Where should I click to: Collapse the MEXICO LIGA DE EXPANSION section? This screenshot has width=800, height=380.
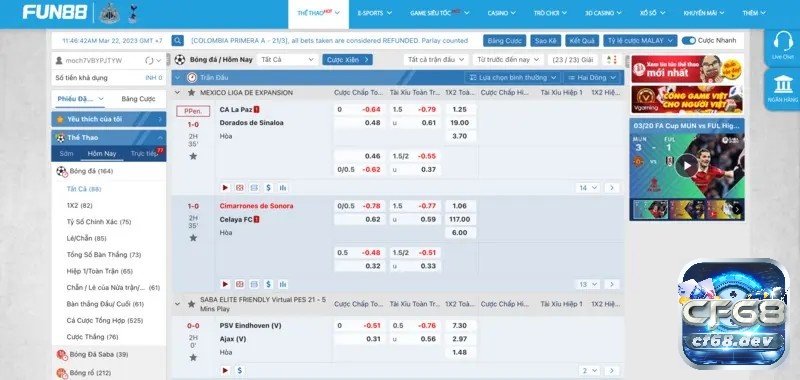(178, 93)
